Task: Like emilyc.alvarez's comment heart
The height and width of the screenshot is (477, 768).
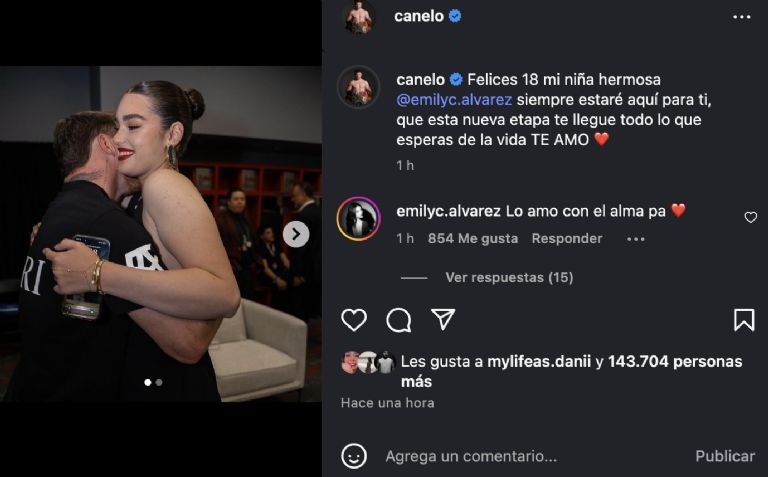Action: (750, 217)
